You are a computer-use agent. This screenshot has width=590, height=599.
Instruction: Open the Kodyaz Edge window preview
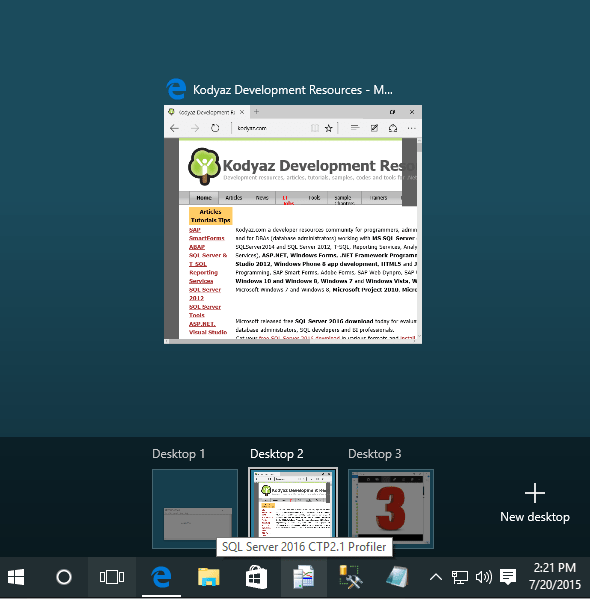tap(293, 225)
